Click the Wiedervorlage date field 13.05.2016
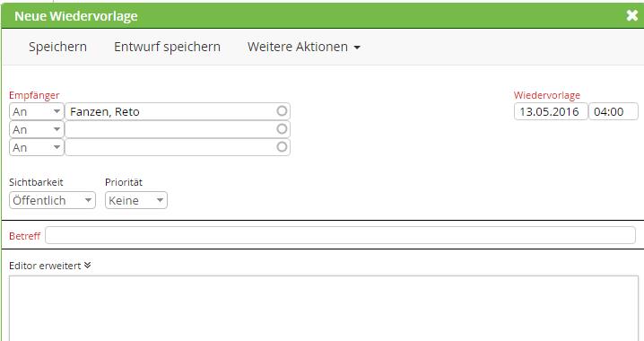This screenshot has height=341, width=644. coord(551,111)
